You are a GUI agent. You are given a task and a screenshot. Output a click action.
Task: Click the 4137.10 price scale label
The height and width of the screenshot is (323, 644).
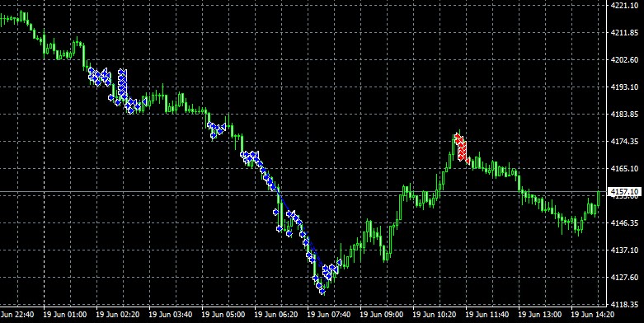coord(624,250)
